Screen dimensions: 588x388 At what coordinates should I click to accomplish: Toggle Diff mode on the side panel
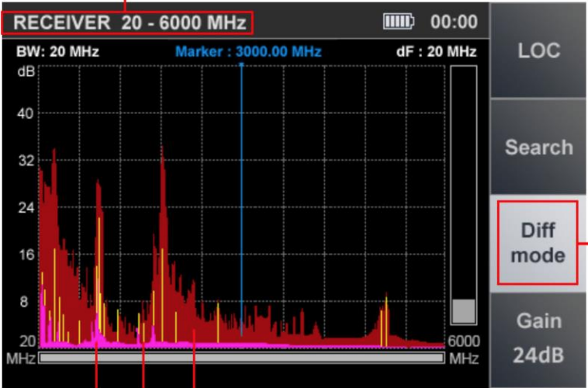tap(538, 242)
